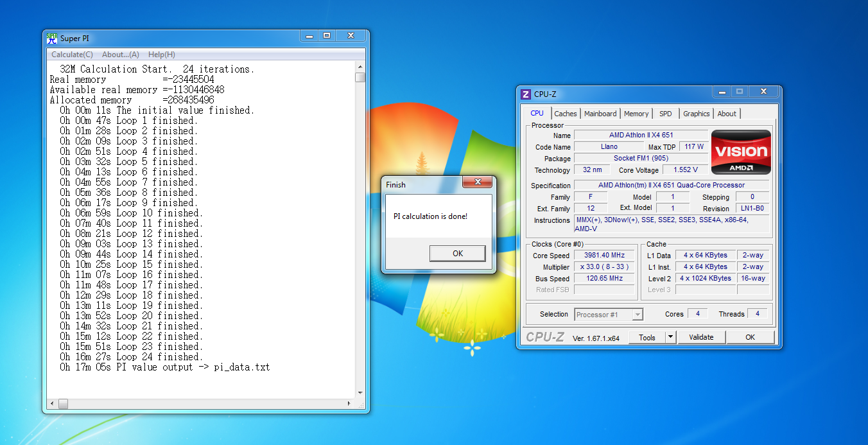
Task: Open the Calculate(C) menu in Super PI
Action: 72,55
